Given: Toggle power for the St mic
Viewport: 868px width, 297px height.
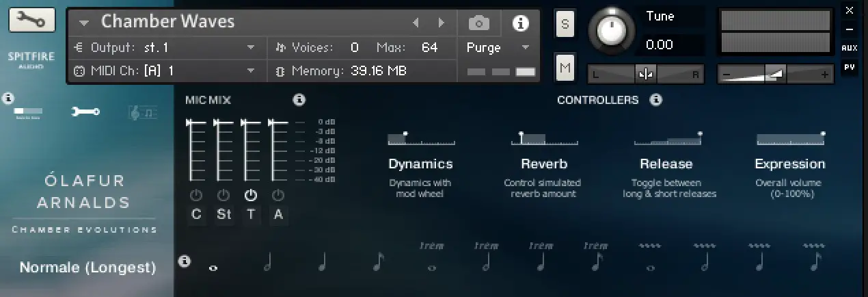Looking at the screenshot, I should tap(223, 195).
